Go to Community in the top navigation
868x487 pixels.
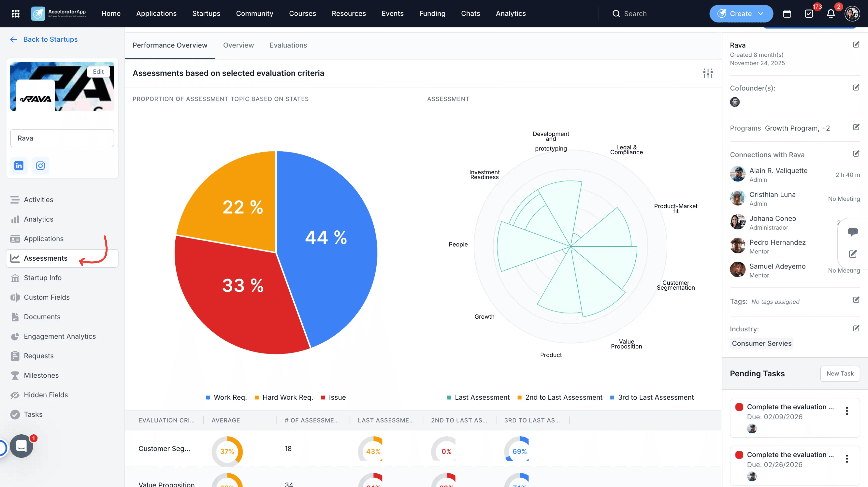[254, 13]
